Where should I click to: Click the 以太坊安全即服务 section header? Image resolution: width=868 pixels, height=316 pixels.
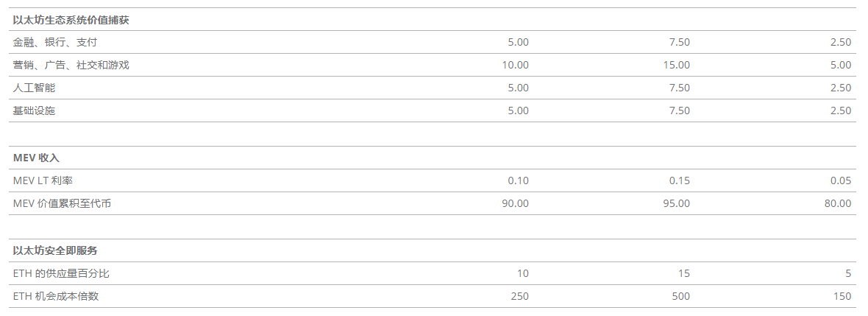[55, 250]
